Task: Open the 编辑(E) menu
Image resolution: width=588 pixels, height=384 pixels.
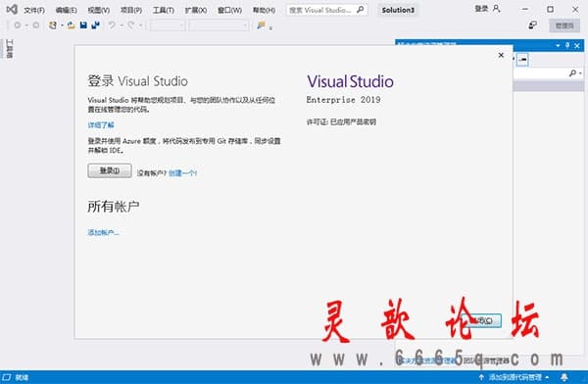Action: pyautogui.click(x=67, y=10)
